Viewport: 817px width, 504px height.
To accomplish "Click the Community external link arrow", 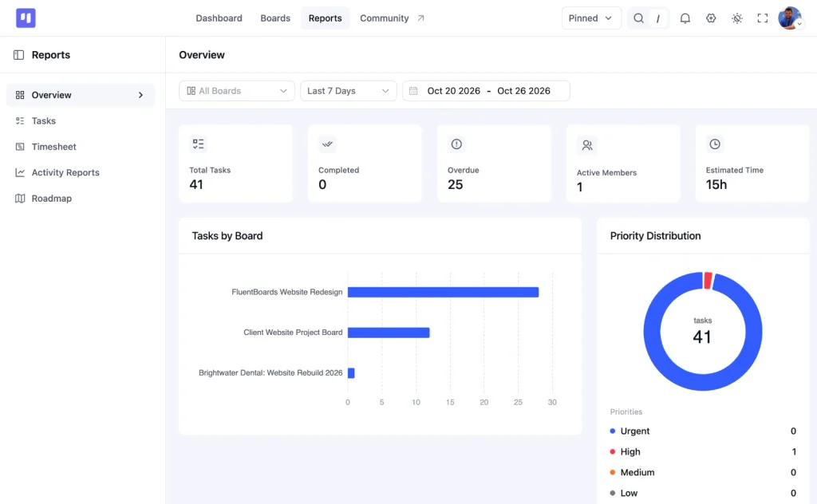I will coord(421,18).
